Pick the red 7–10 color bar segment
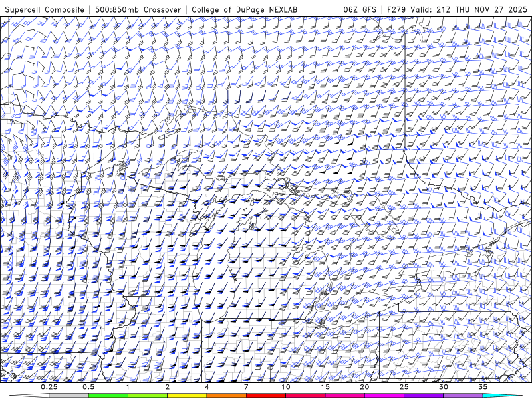The image size is (532, 399). pyautogui.click(x=266, y=396)
